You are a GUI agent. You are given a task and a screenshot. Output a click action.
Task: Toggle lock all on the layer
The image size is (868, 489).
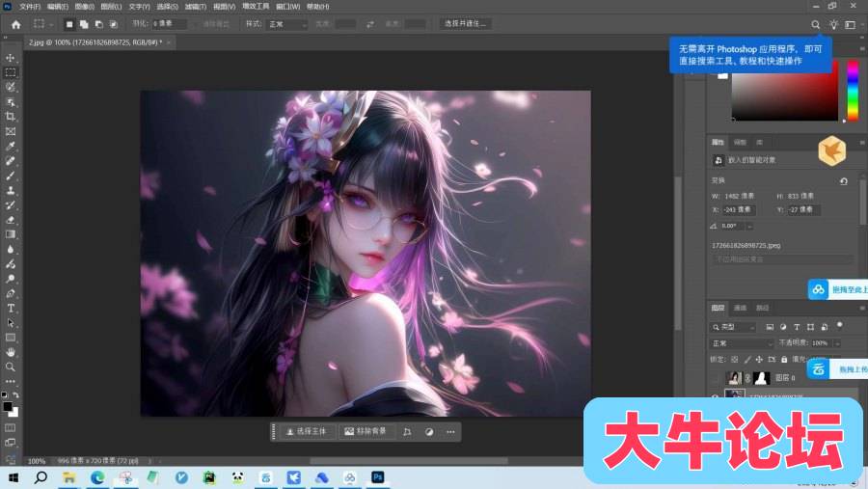pyautogui.click(x=784, y=360)
